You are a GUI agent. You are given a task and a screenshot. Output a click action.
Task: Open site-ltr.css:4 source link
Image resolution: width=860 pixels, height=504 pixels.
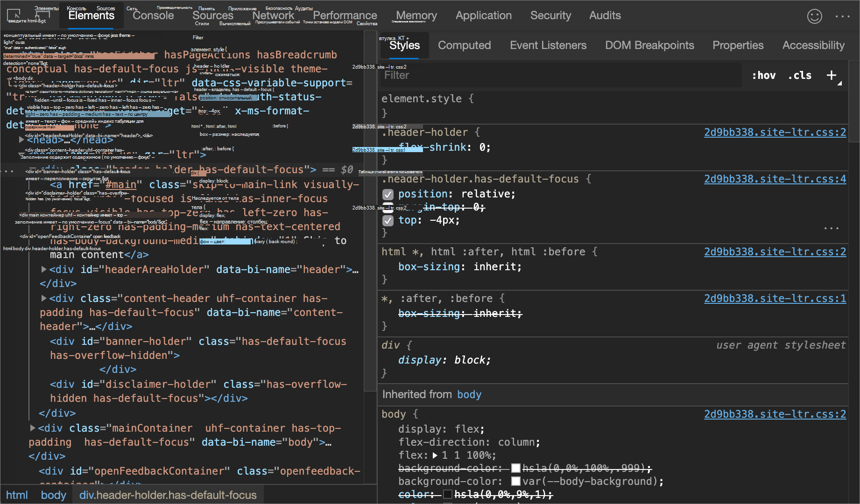tap(775, 179)
